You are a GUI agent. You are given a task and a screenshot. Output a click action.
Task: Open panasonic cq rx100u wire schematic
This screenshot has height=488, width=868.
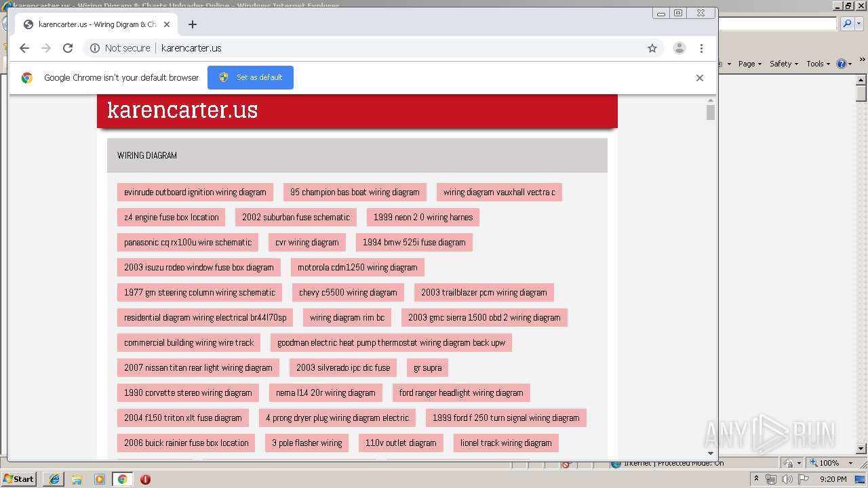coord(188,243)
